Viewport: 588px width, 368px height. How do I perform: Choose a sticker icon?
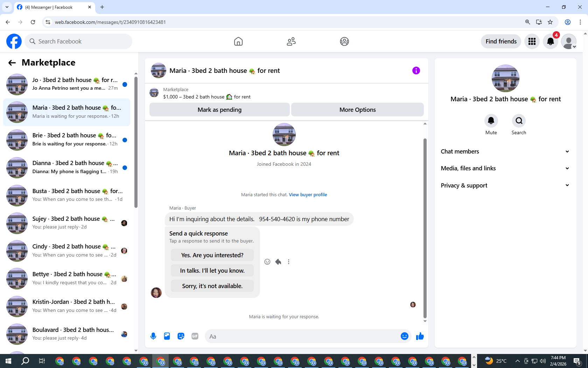point(181,336)
